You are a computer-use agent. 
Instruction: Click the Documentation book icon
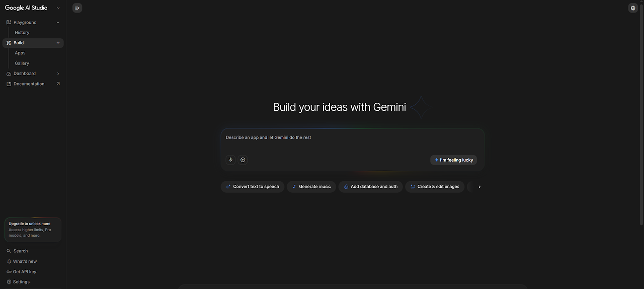click(9, 84)
